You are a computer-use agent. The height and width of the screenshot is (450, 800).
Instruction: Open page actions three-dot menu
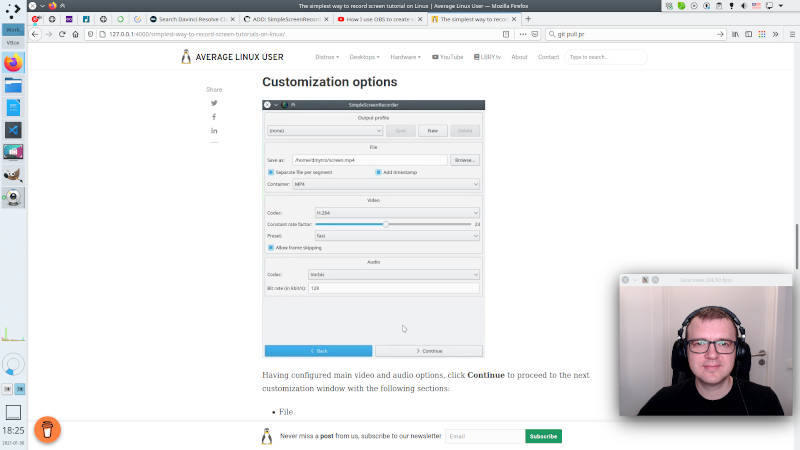tap(522, 34)
